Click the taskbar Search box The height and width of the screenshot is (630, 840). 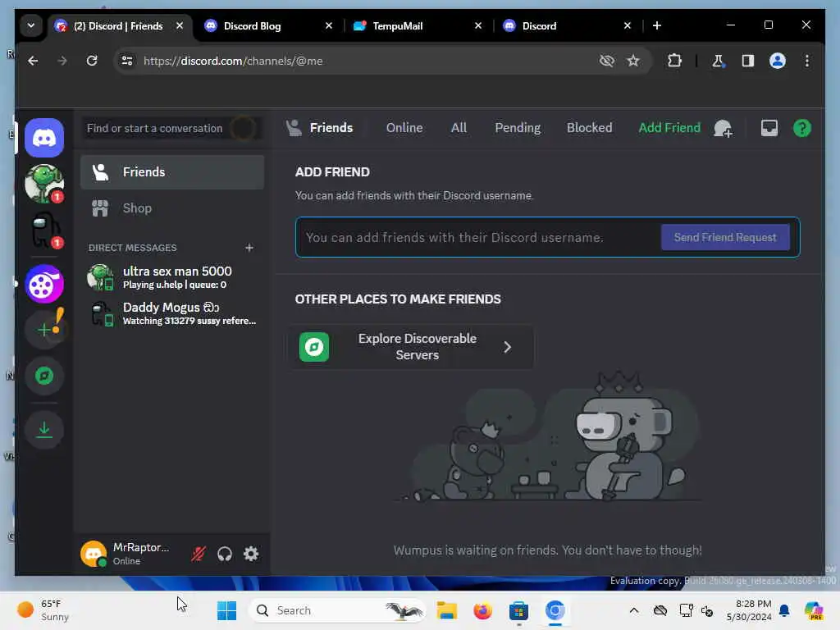pyautogui.click(x=337, y=610)
